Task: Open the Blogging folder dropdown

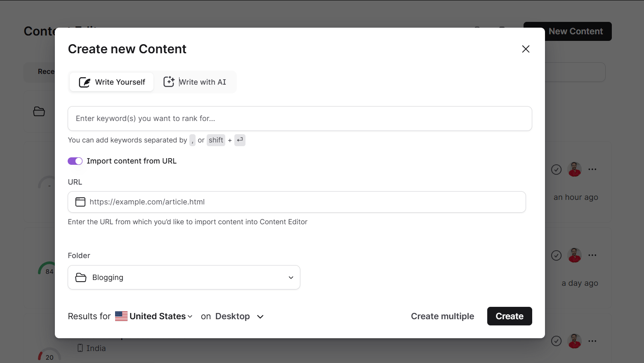Action: pyautogui.click(x=184, y=278)
